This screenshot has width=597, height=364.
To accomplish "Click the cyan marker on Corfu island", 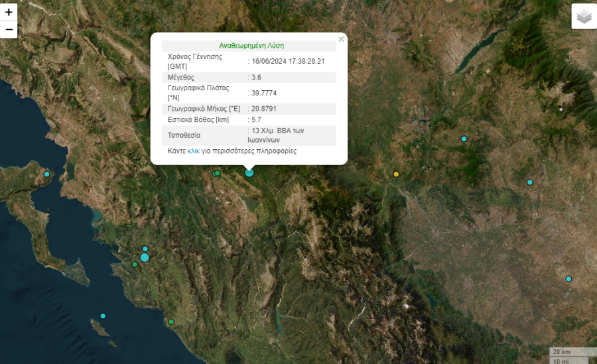I will pyautogui.click(x=46, y=174).
